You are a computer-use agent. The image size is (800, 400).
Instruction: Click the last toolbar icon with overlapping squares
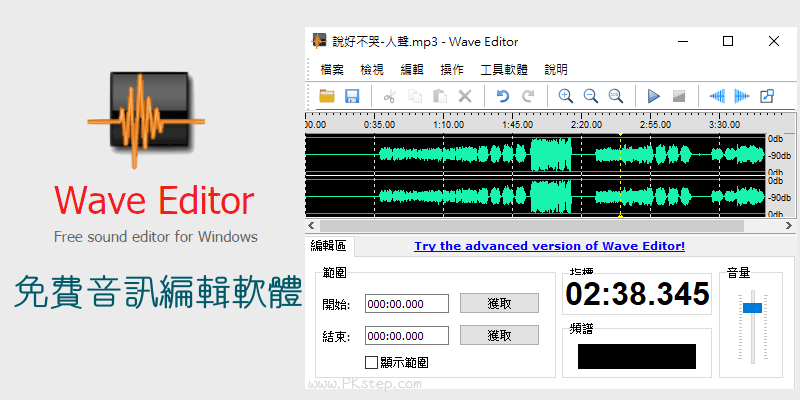pyautogui.click(x=767, y=96)
